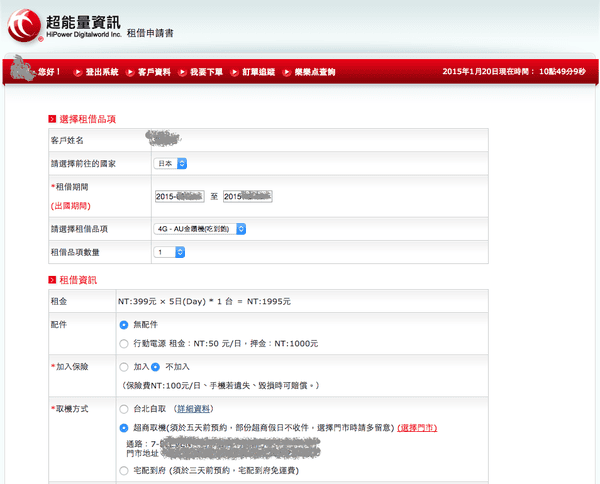The width and height of the screenshot is (600, 484).
Task: Click the 客戶姓名 row label
Action: click(67, 140)
